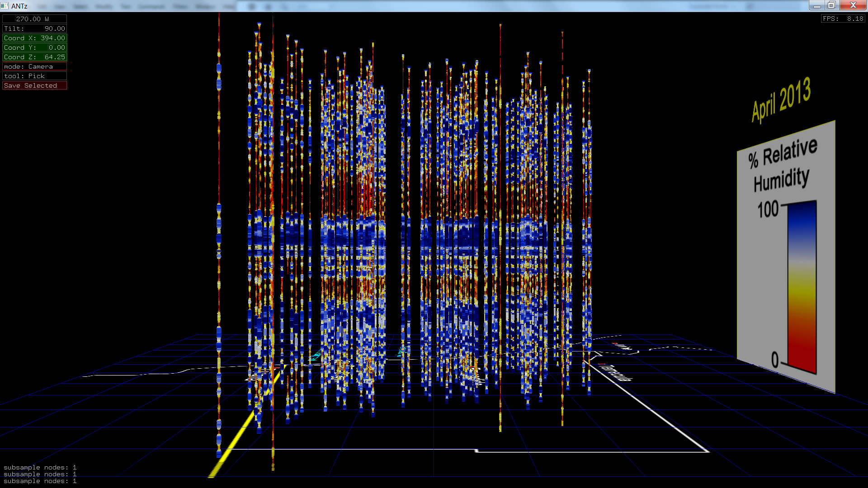Viewport: 868px width, 488px height.
Task: Click the mode: Camera HUD field
Action: tap(34, 66)
